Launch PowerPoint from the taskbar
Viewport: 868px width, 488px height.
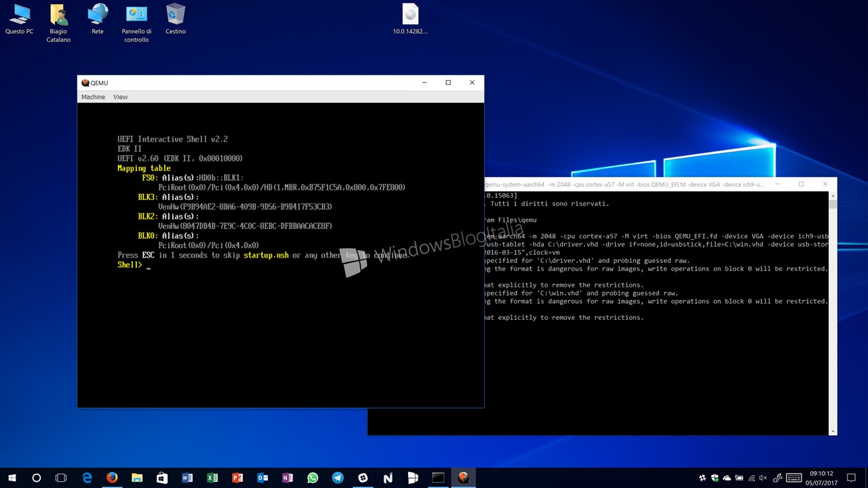click(237, 478)
